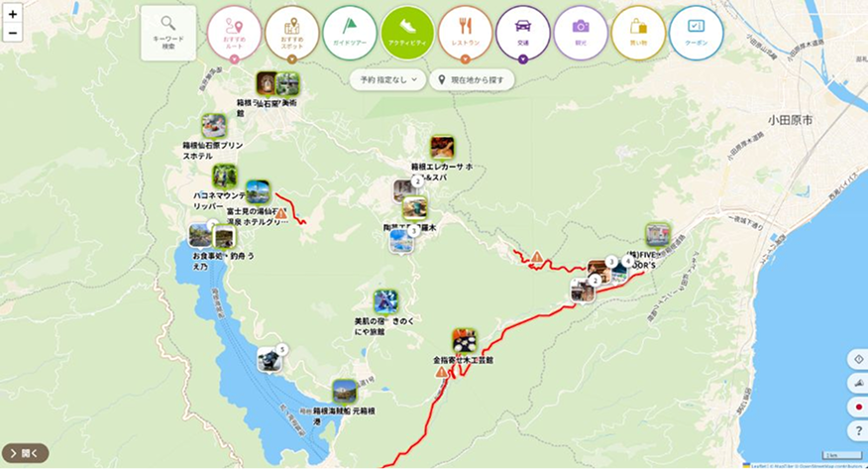Viewport: 868px width, 469px height.
Task: Open the クーポン coupon category
Action: [696, 33]
